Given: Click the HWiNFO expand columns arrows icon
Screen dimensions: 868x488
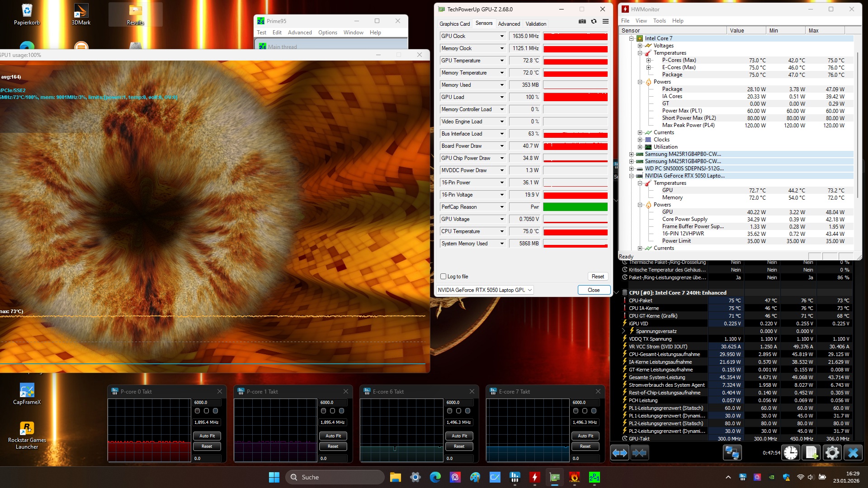Looking at the screenshot, I should coord(619,452).
